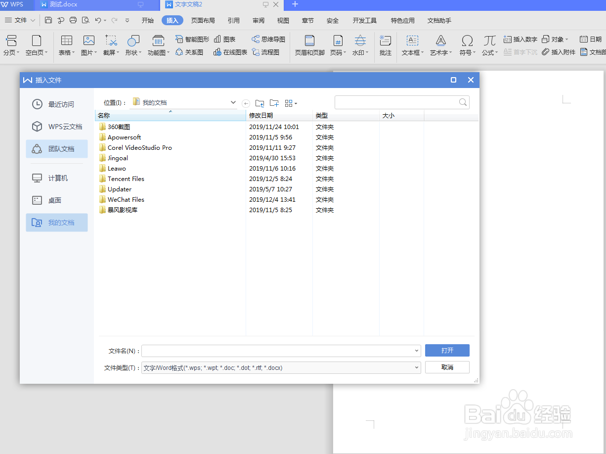Select the Tencent Files folder

coord(122,179)
